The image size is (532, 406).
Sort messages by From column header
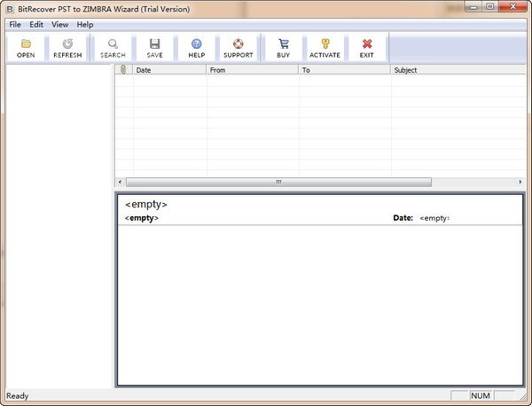253,70
